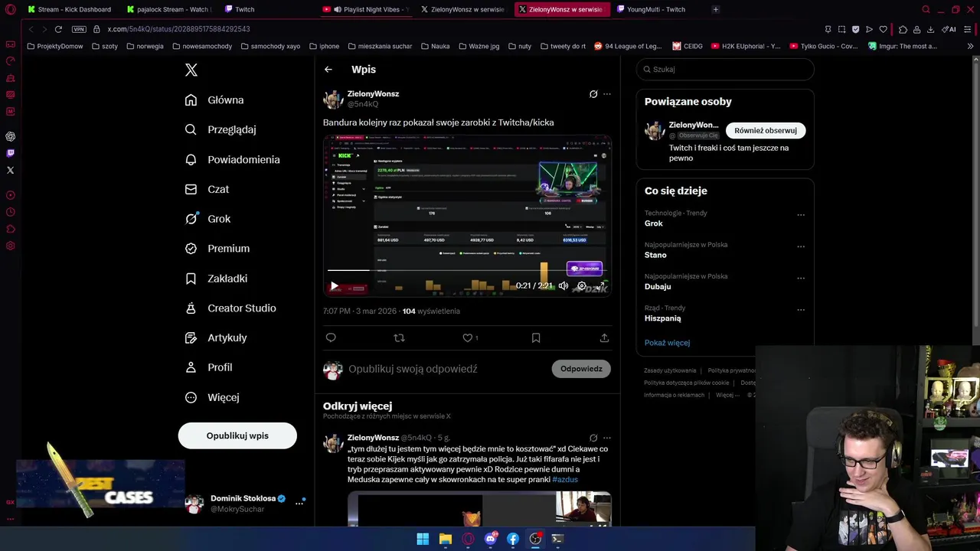Go to Główna in X sidebar
Screen dimensions: 980x551
[214, 100]
